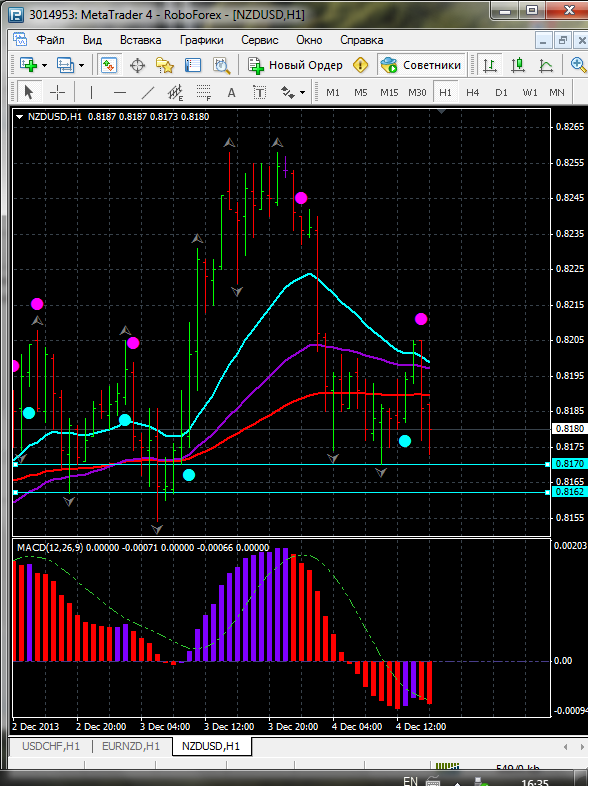Open the Графики menu
The width and height of the screenshot is (600, 786).
pos(201,40)
